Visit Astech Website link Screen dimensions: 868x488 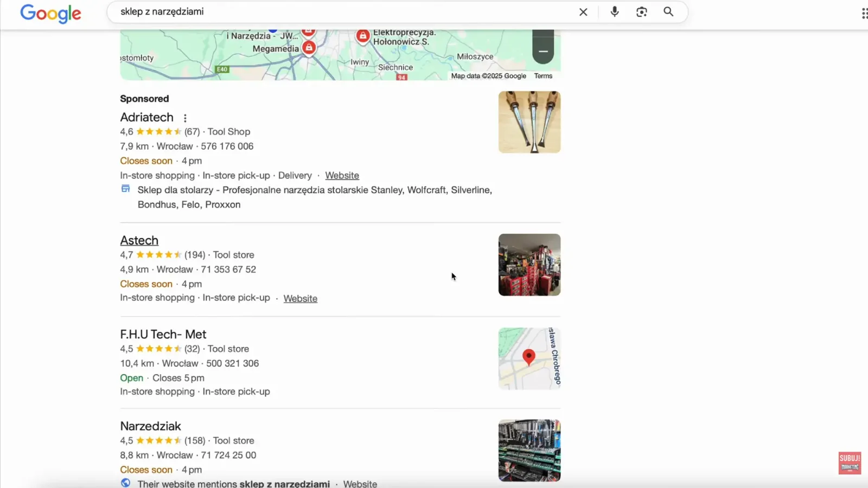[x=300, y=298]
